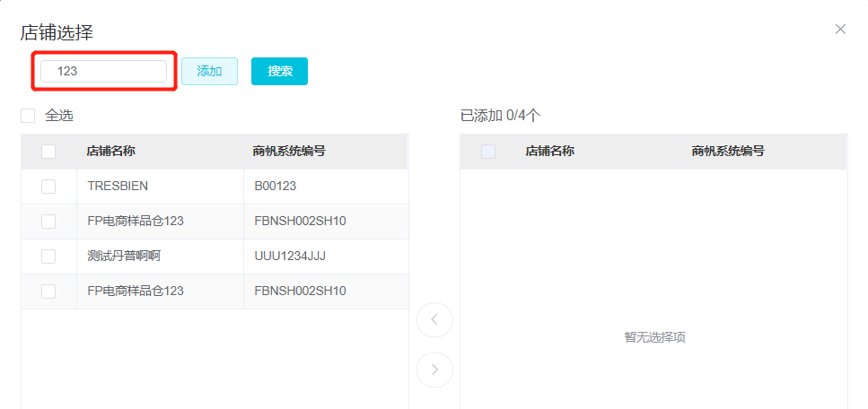
Task: Click the 店铺名称 header in added table
Action: [549, 152]
